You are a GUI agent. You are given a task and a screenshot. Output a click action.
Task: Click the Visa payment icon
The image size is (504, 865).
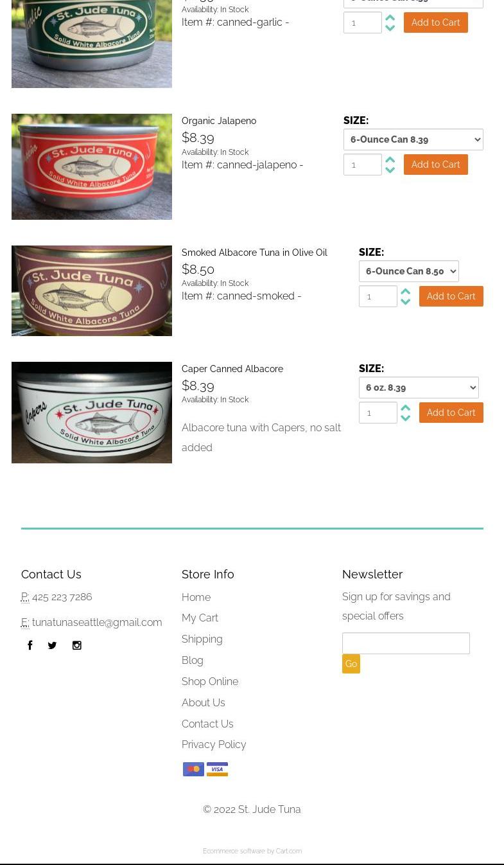217,769
